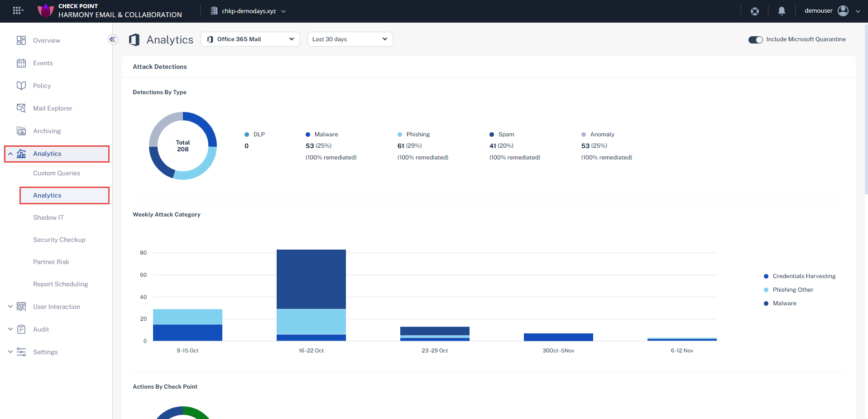Image resolution: width=868 pixels, height=419 pixels.
Task: Open Security Checkup page
Action: pos(59,240)
